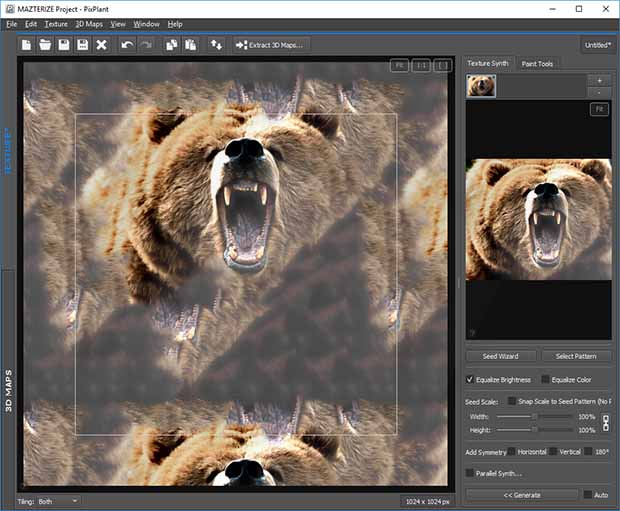
Task: Open the Texture menu
Action: tap(56, 24)
